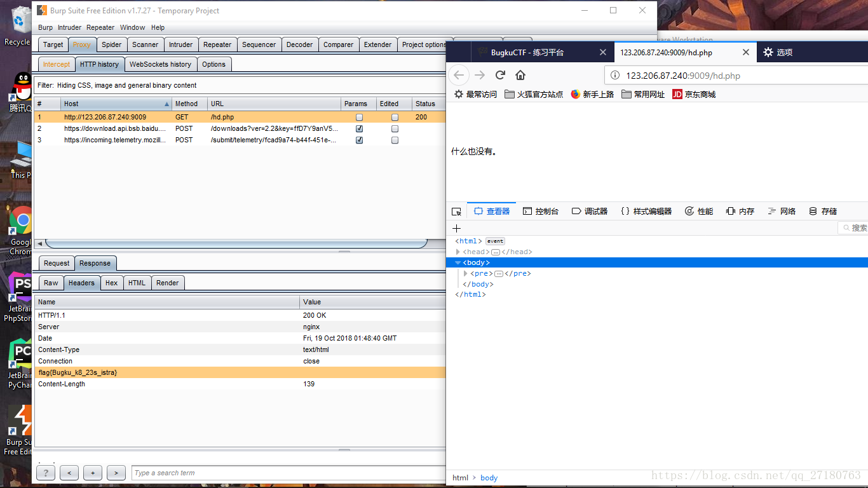Click the history filter bar

pos(241,85)
